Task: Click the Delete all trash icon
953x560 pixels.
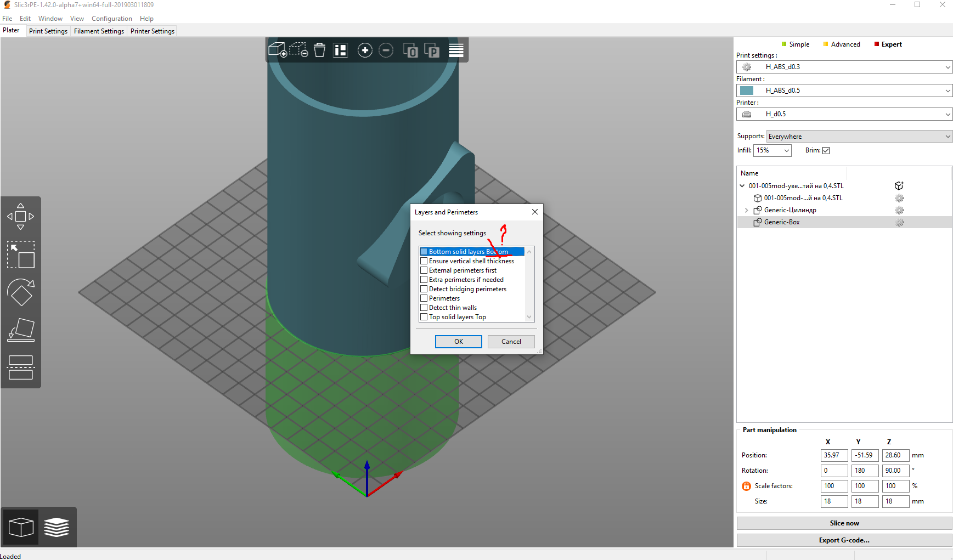Action: tap(320, 50)
